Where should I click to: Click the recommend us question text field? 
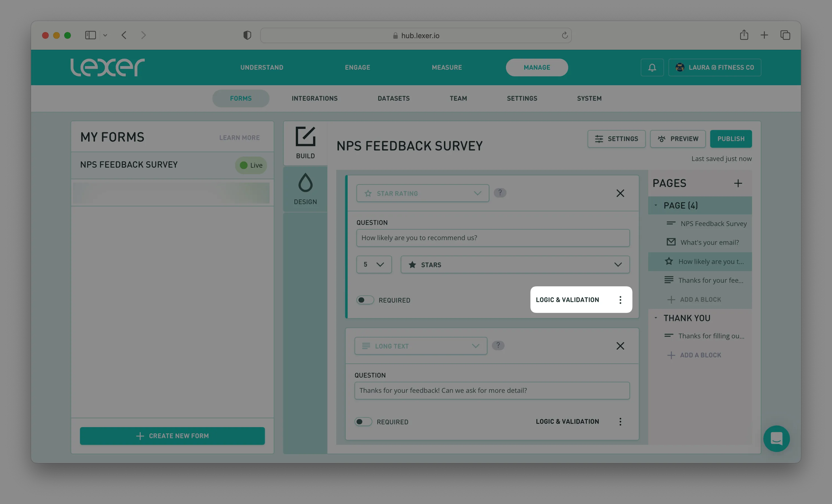click(493, 238)
